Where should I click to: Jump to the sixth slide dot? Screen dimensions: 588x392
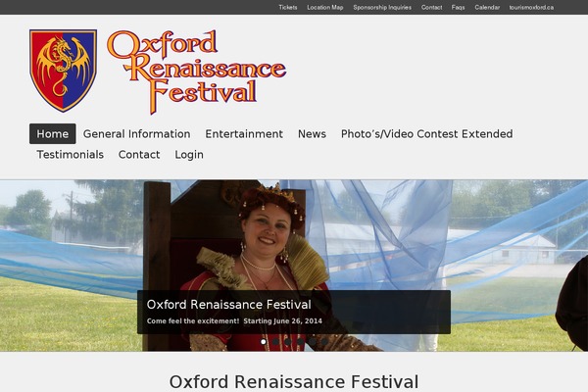coord(324,342)
